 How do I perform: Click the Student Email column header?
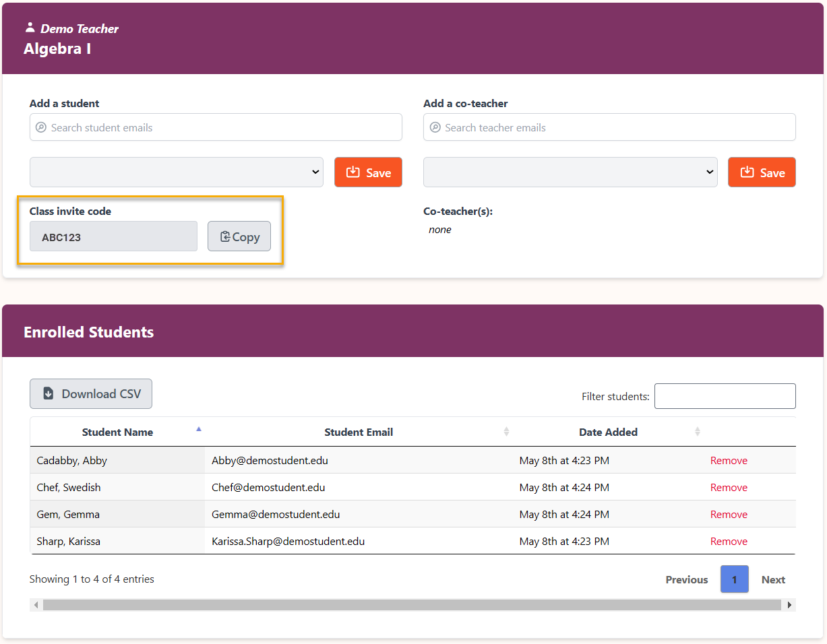(x=359, y=432)
